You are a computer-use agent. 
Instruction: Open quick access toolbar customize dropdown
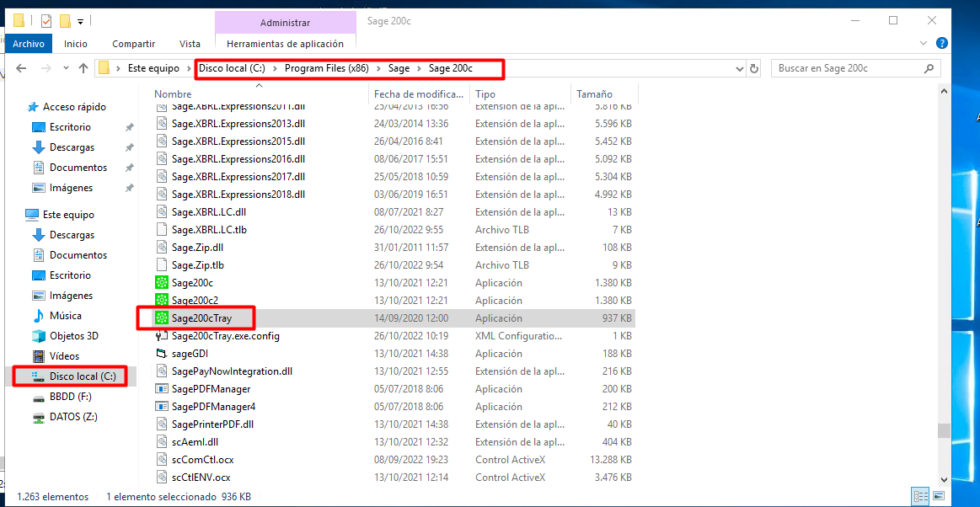(81, 22)
